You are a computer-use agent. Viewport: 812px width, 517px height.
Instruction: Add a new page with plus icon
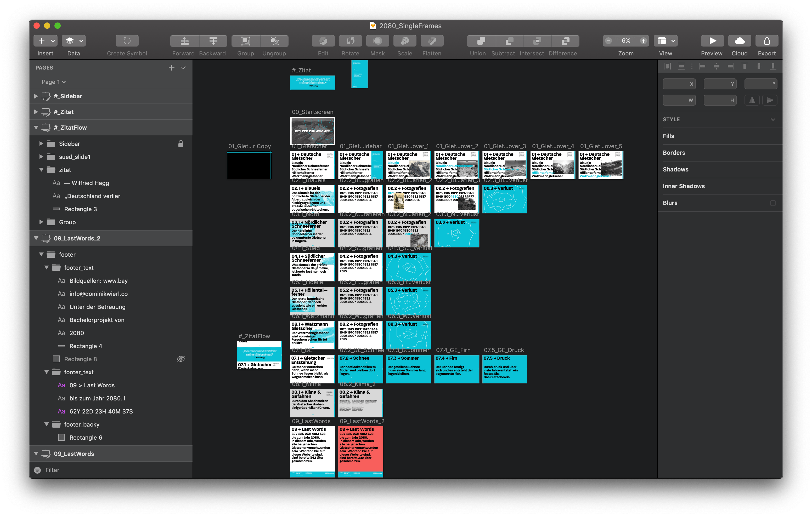(x=171, y=67)
